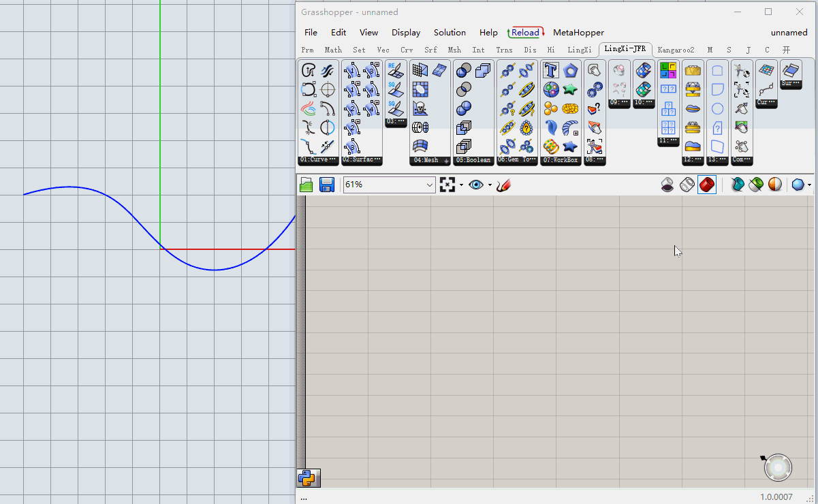This screenshot has width=818, height=504.
Task: Switch to the Kangaroo2 tab
Action: pyautogui.click(x=676, y=50)
